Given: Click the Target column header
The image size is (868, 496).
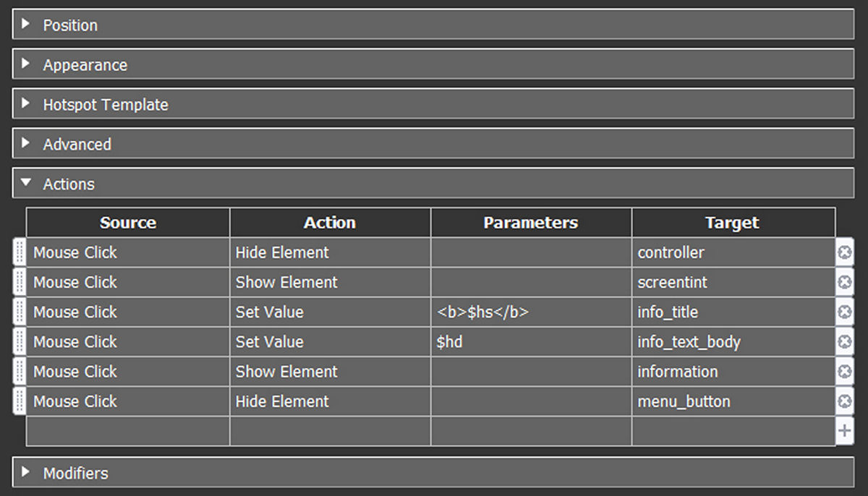Looking at the screenshot, I should click(x=732, y=223).
